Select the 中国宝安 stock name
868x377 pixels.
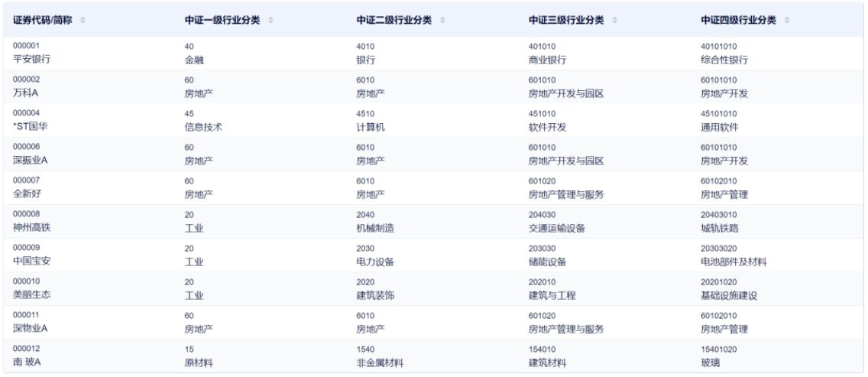coord(31,261)
